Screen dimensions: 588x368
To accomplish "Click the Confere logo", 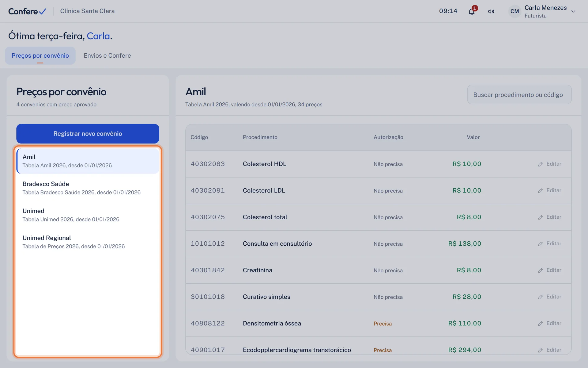I will (27, 11).
